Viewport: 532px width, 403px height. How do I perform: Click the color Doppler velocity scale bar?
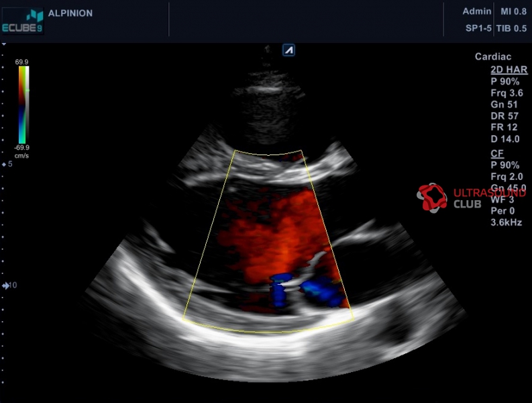point(23,105)
